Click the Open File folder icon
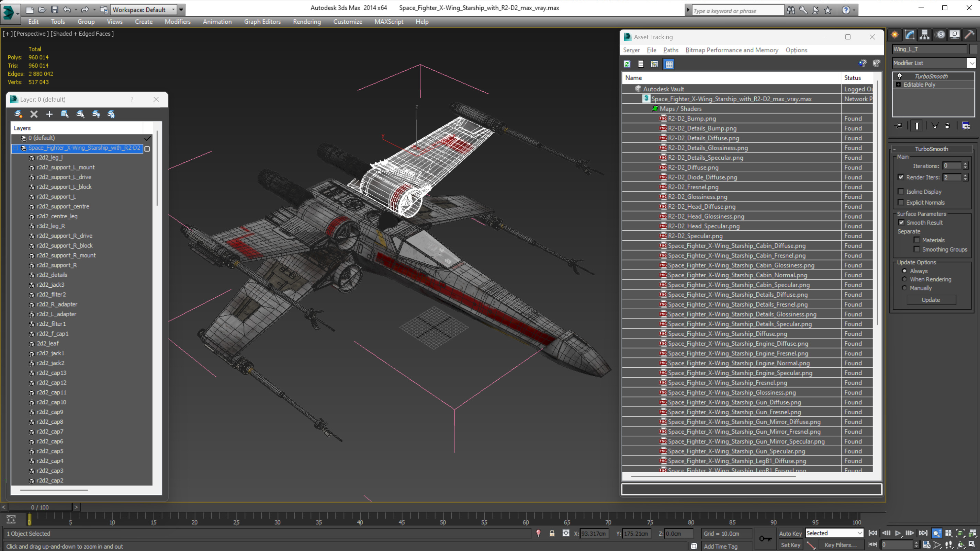 tap(42, 10)
